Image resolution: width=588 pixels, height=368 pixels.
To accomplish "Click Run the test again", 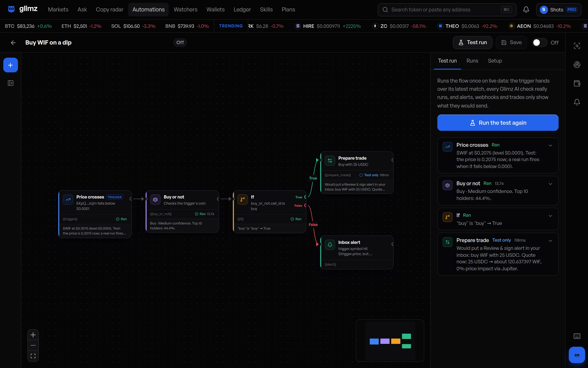I will (498, 123).
